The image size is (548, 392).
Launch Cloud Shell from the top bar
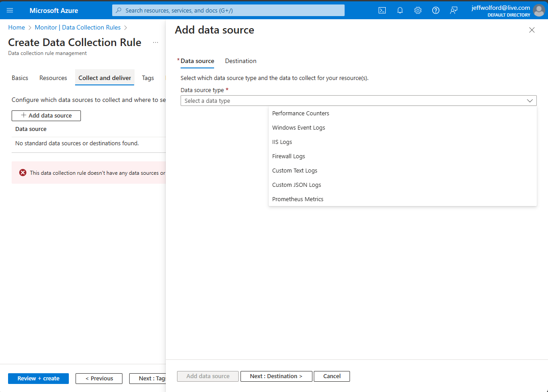[x=382, y=10]
